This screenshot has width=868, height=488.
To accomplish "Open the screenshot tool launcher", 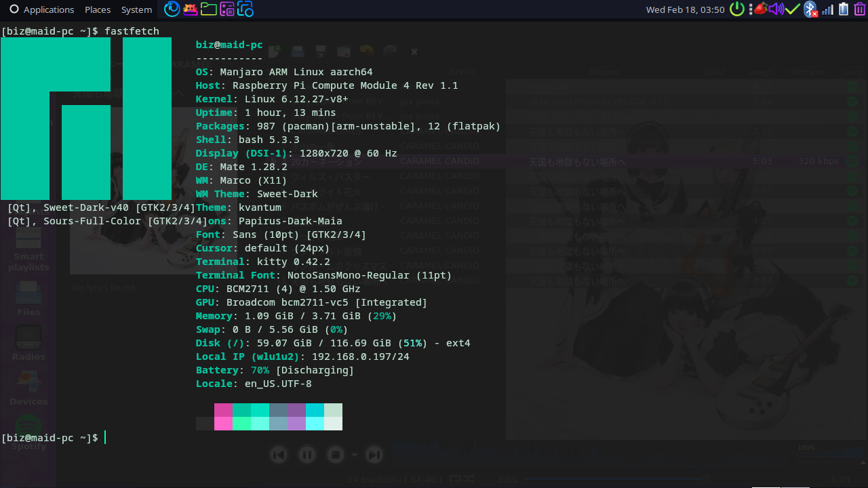I will coord(245,9).
